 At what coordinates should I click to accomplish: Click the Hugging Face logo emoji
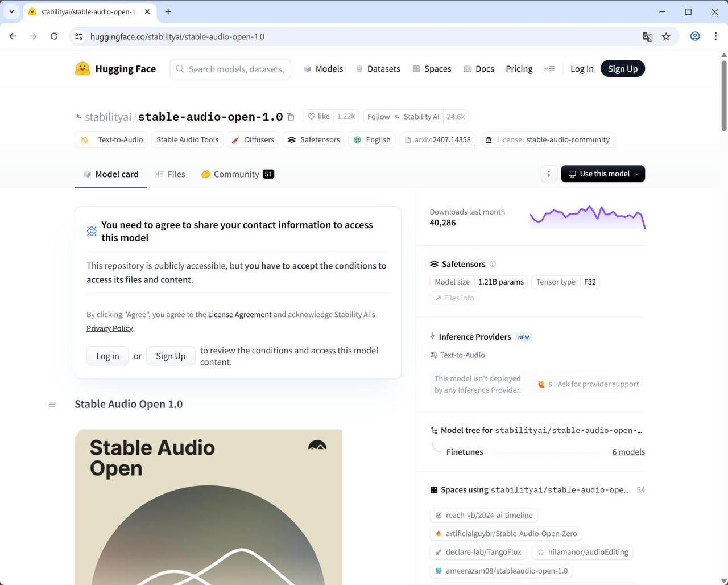82,69
